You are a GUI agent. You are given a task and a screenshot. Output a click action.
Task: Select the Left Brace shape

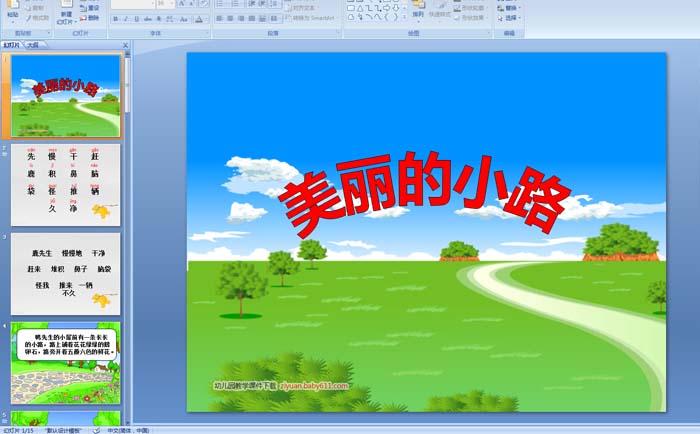[387, 17]
